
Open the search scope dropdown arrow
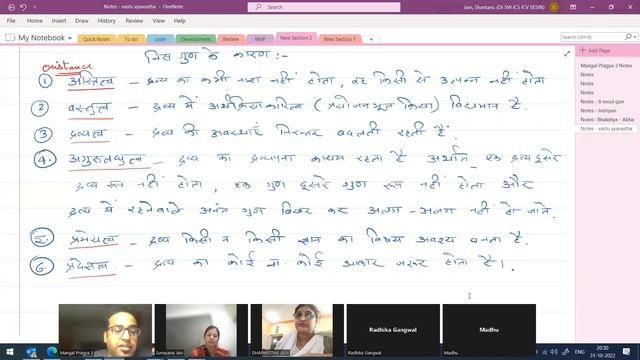click(x=635, y=37)
